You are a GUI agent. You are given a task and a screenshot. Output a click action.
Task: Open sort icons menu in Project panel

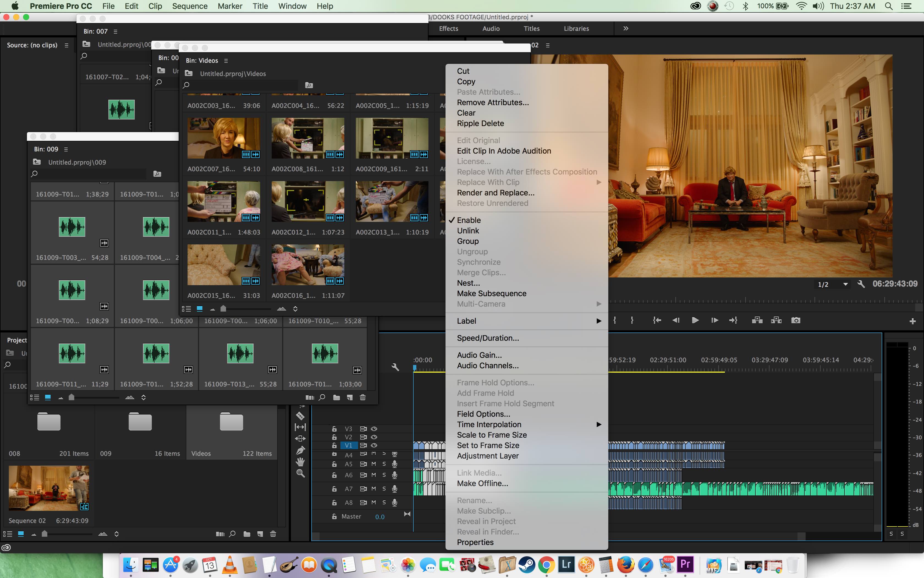tap(116, 534)
